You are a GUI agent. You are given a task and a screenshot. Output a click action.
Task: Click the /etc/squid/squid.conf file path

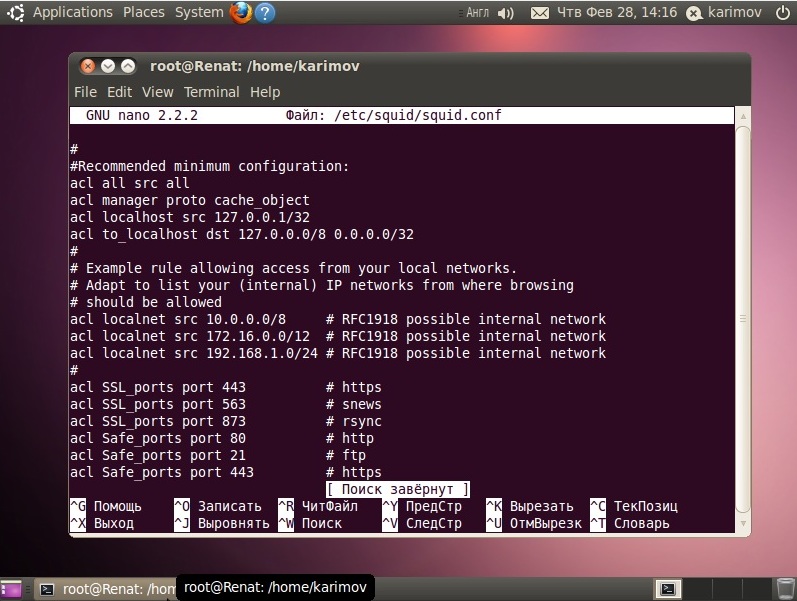coord(418,115)
